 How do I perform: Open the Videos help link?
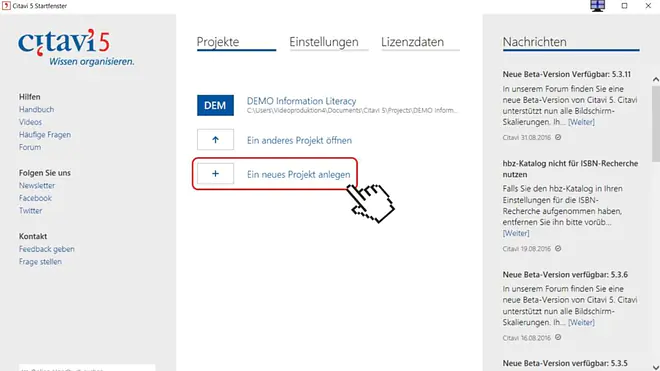click(30, 122)
